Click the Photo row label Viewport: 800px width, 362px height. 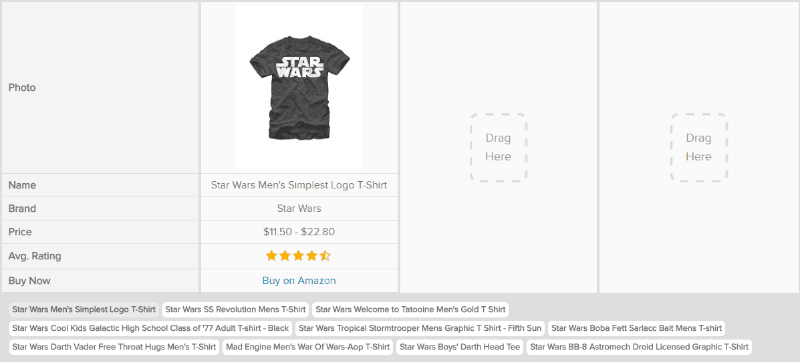[x=22, y=88]
